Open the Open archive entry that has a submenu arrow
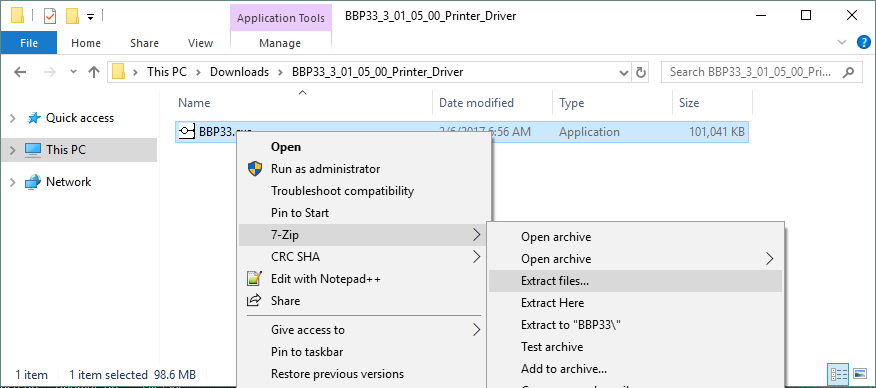Screen dimensions: 876x388 [x=635, y=259]
